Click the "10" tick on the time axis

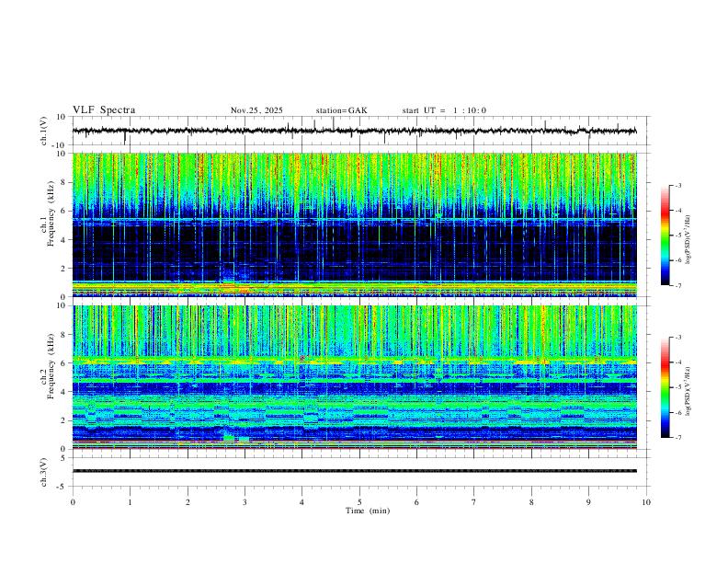(646, 502)
